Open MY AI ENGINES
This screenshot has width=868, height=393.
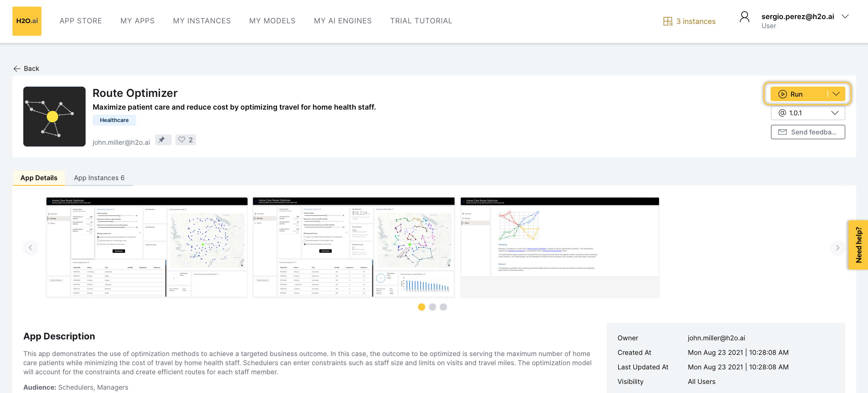pyautogui.click(x=343, y=21)
